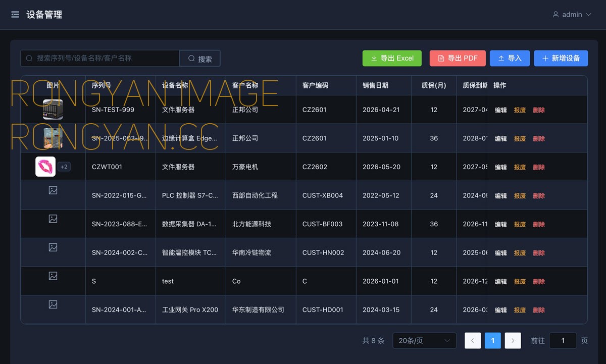606x364 pixels.
Task: Go to next page arrow
Action: click(x=513, y=341)
